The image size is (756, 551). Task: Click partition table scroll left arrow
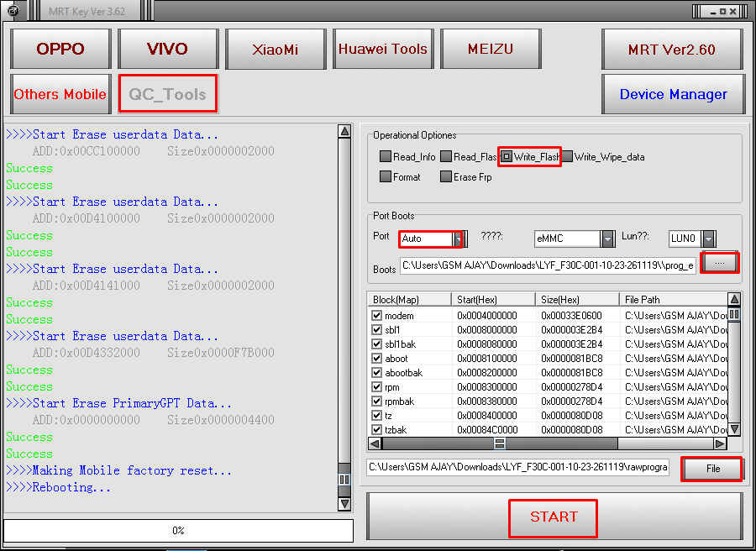click(374, 443)
